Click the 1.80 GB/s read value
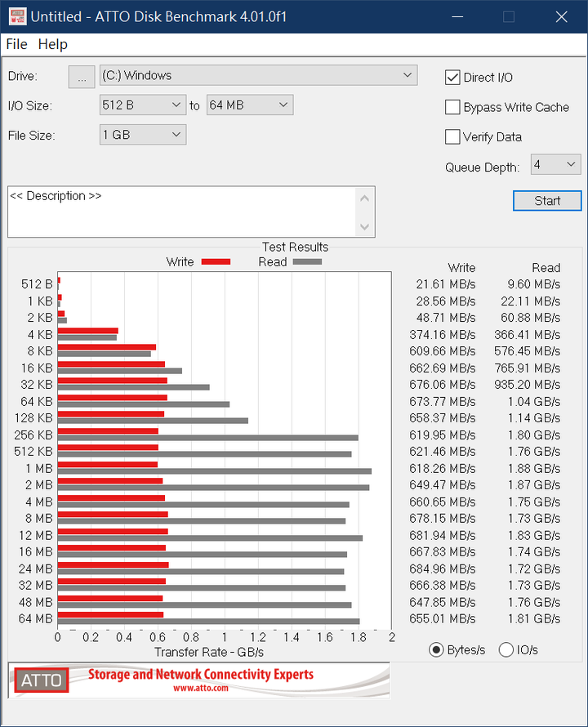588x727 pixels. pos(534,435)
